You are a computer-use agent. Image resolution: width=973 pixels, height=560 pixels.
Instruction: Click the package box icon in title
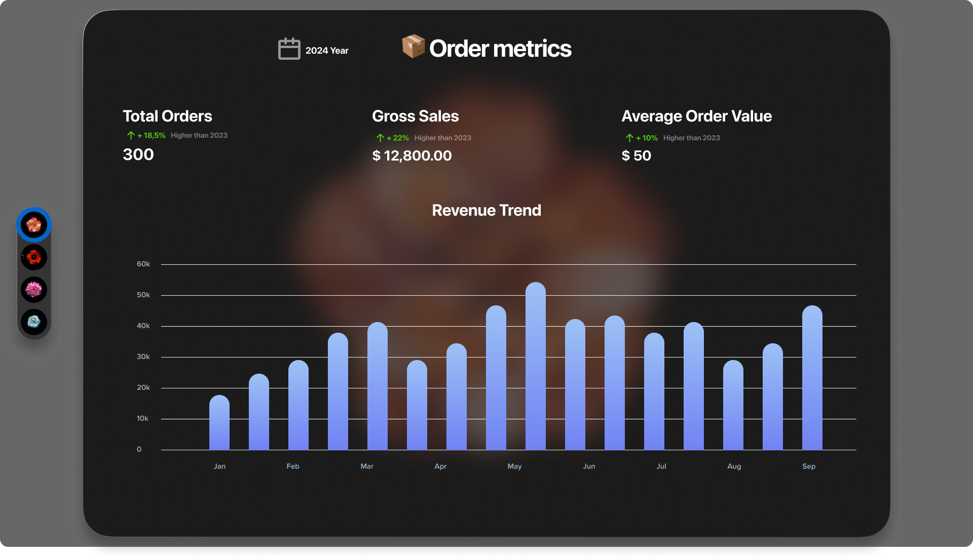(x=413, y=46)
